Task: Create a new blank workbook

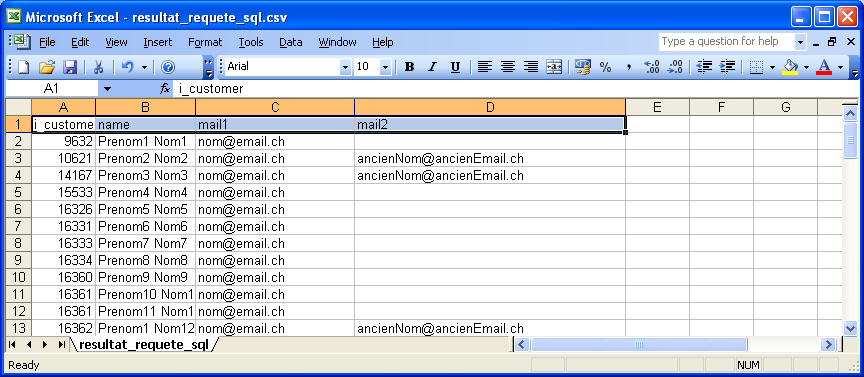Action: 24,67
